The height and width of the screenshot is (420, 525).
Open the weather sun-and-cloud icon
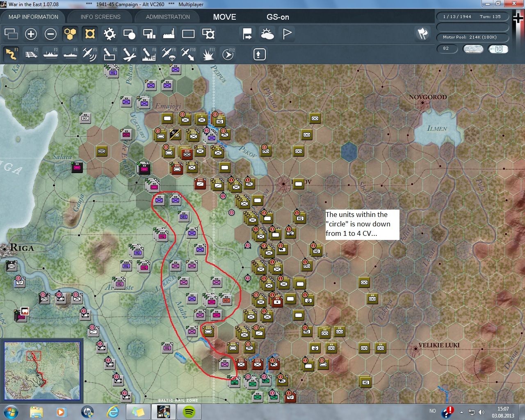coord(267,34)
